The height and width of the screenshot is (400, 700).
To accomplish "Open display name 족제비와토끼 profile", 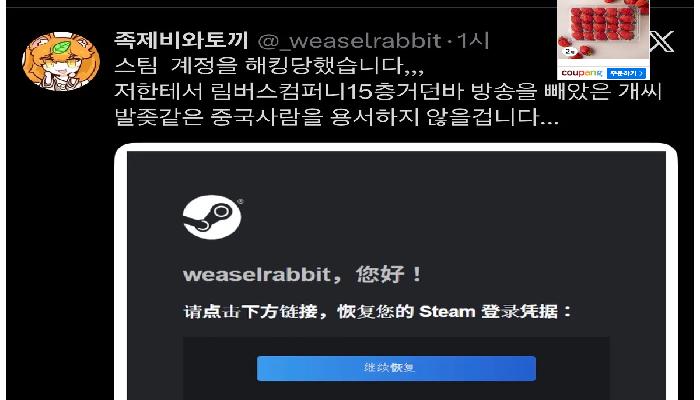I will [x=181, y=40].
